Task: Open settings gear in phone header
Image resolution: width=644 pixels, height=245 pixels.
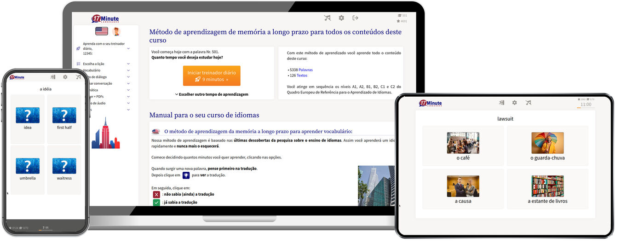Action: 65,77
